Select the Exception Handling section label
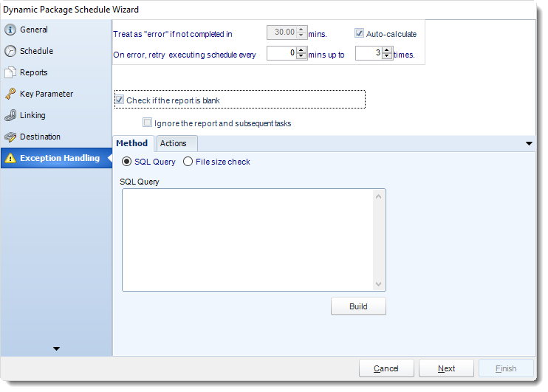The image size is (548, 392). pos(60,158)
